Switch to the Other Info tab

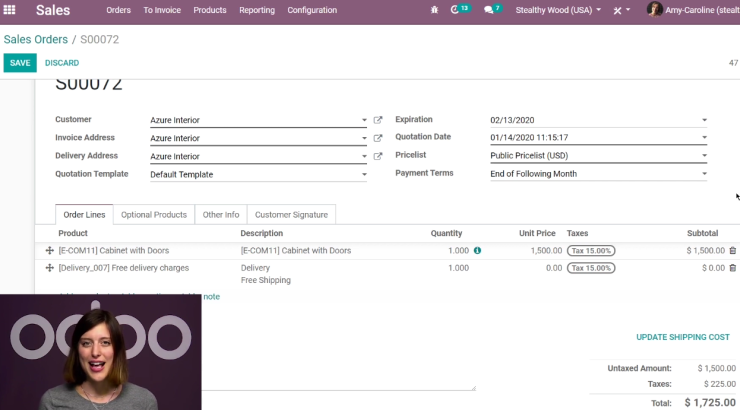[221, 215]
